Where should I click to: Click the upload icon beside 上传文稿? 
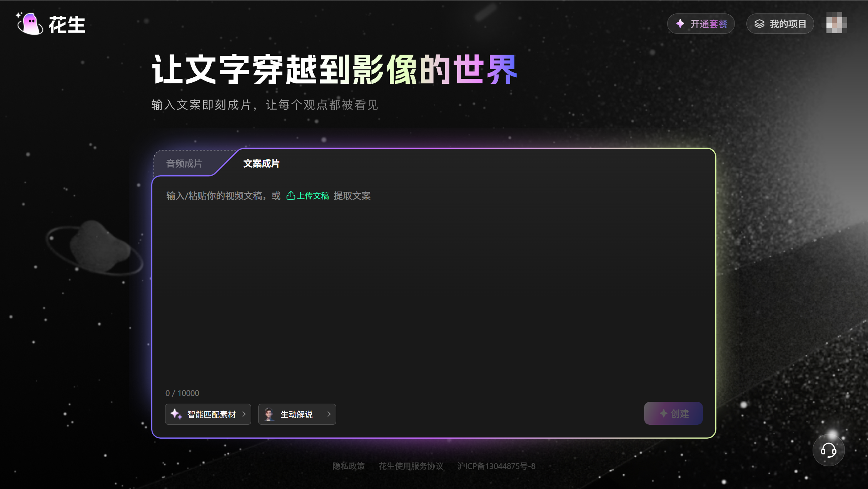pos(291,196)
